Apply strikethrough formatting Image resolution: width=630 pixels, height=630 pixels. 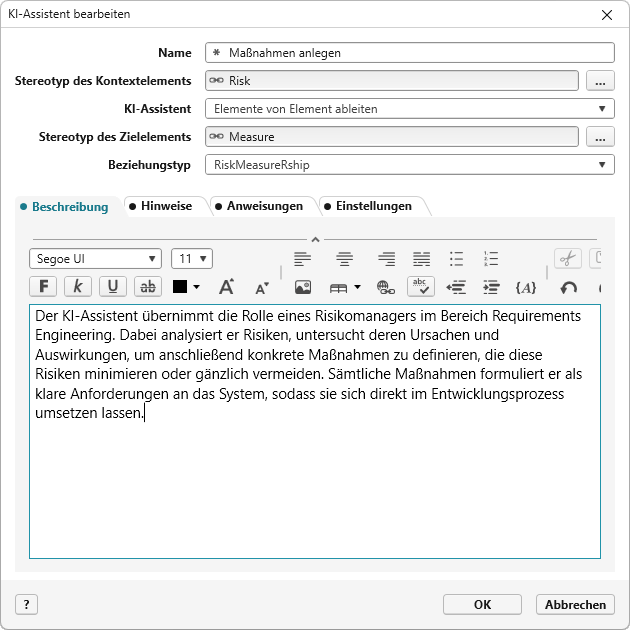[148, 287]
